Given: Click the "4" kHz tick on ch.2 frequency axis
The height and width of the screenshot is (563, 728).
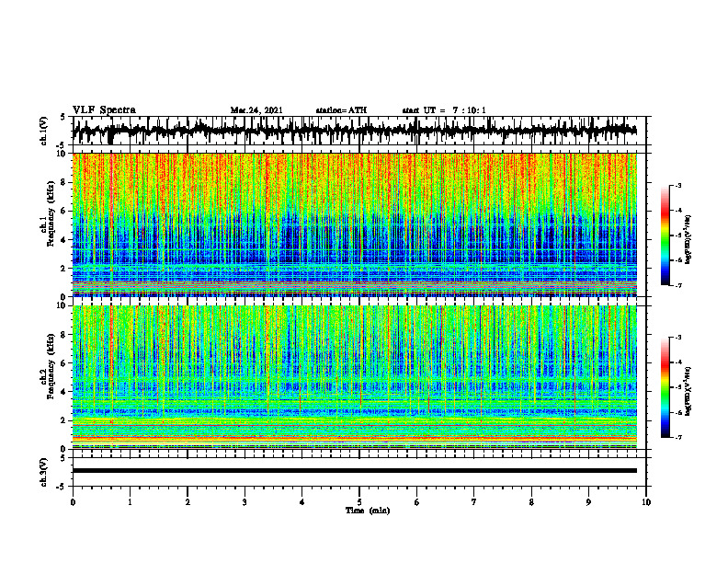Looking at the screenshot, I should click(64, 392).
